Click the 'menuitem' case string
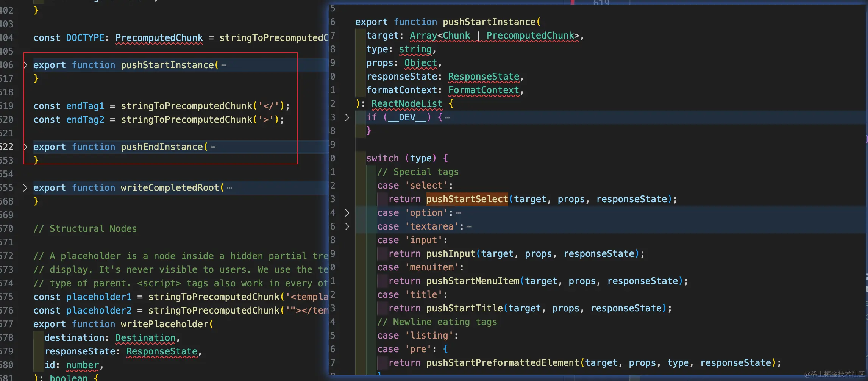The image size is (868, 381). pos(432,267)
